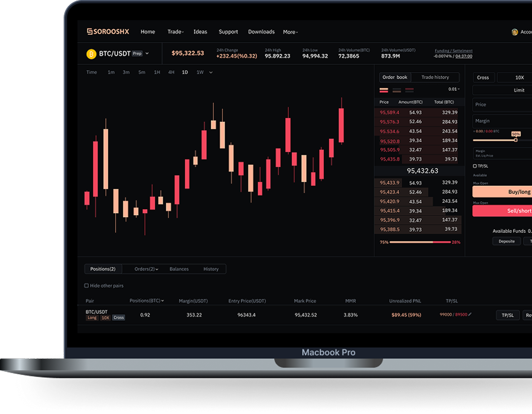Select combined buy/sell order book view icon
Viewport: 532px width, 414px height.
tap(384, 90)
